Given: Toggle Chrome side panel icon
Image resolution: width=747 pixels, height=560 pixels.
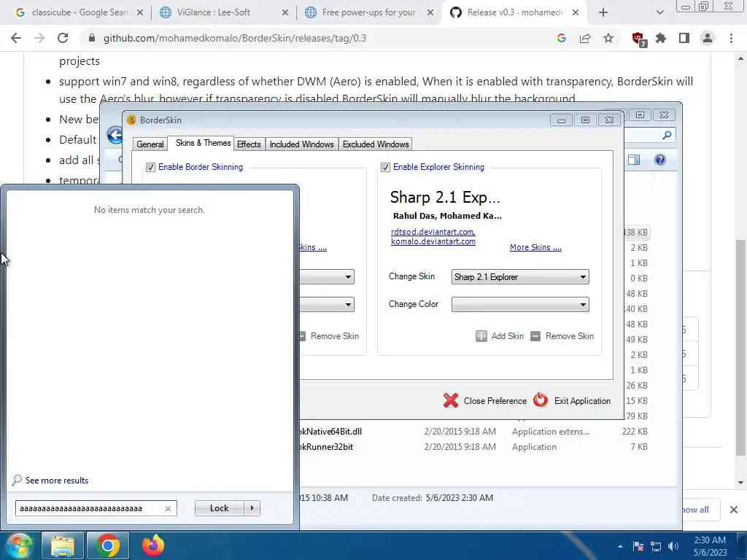Looking at the screenshot, I should 684,38.
